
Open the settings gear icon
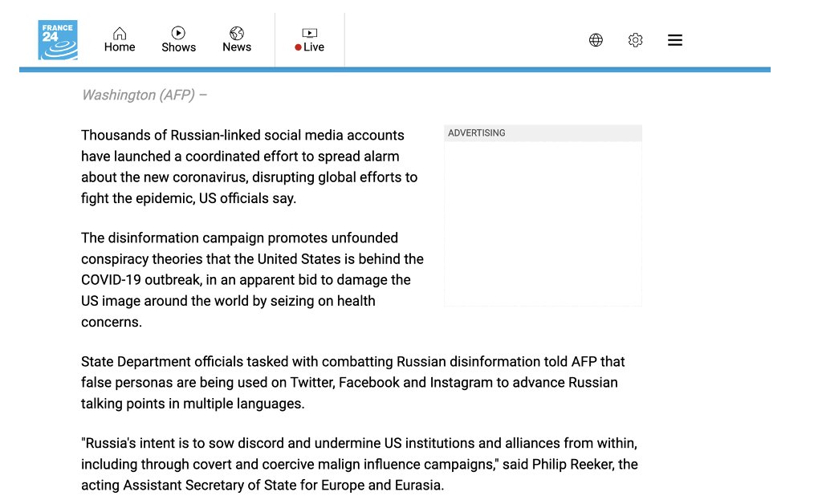(x=635, y=40)
